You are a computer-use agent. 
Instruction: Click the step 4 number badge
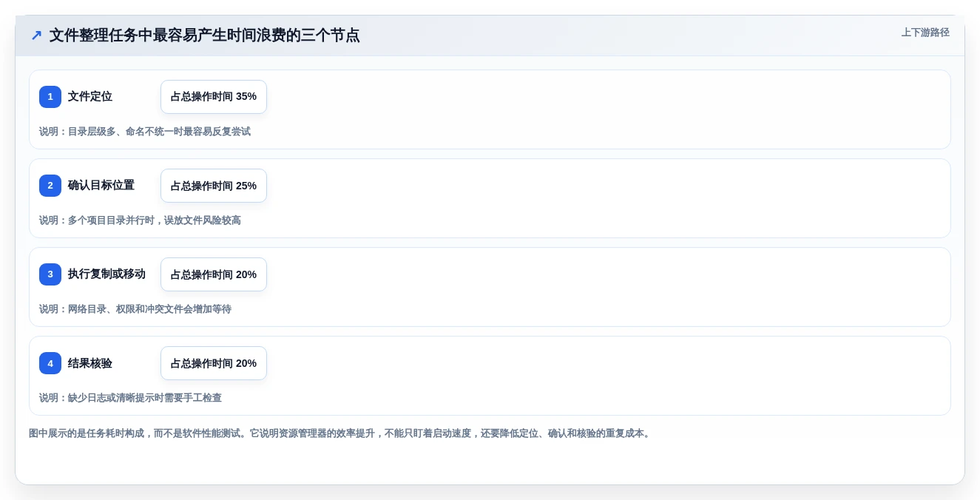[50, 363]
